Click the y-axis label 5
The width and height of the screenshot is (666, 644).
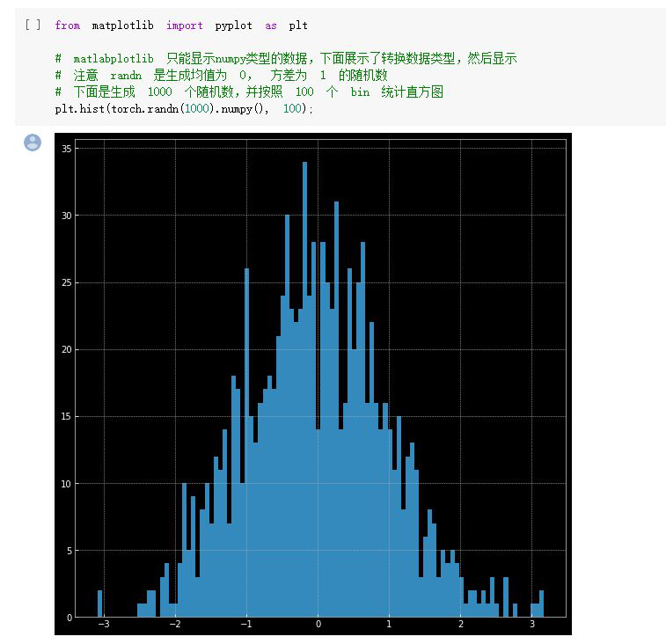coord(70,551)
